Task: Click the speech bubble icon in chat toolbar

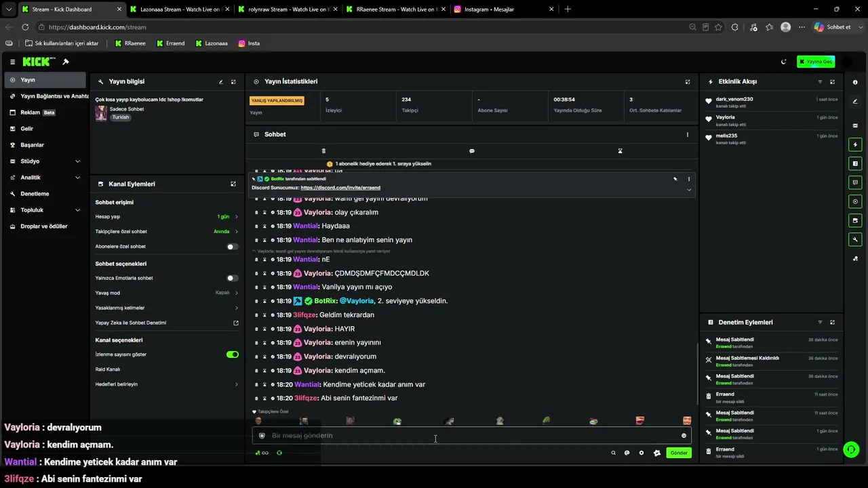Action: point(472,151)
